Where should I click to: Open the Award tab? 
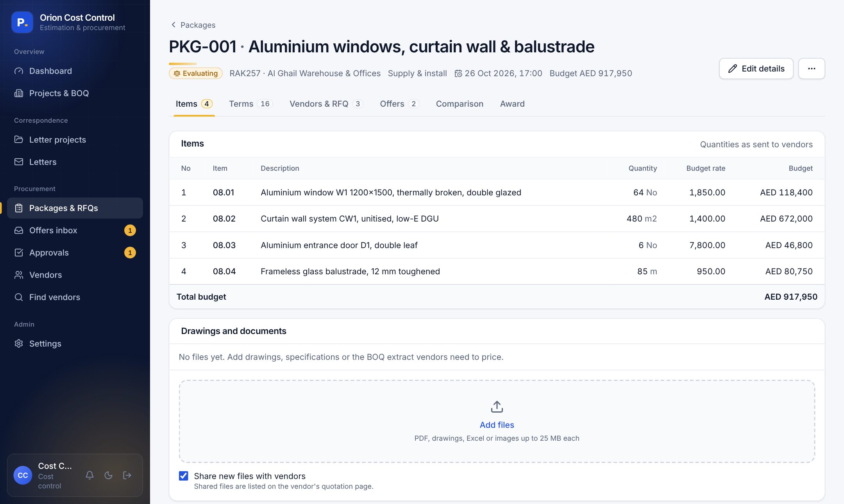[512, 104]
